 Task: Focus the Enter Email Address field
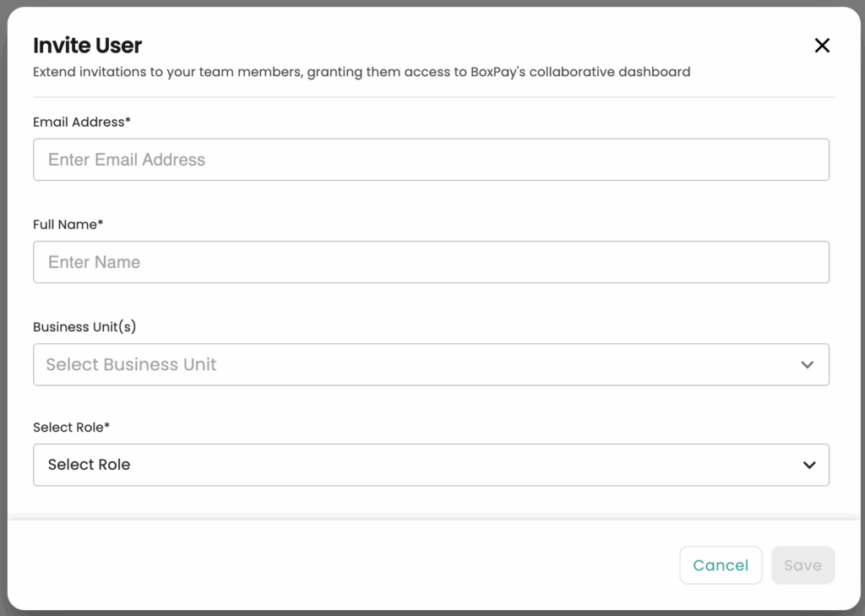pos(431,160)
